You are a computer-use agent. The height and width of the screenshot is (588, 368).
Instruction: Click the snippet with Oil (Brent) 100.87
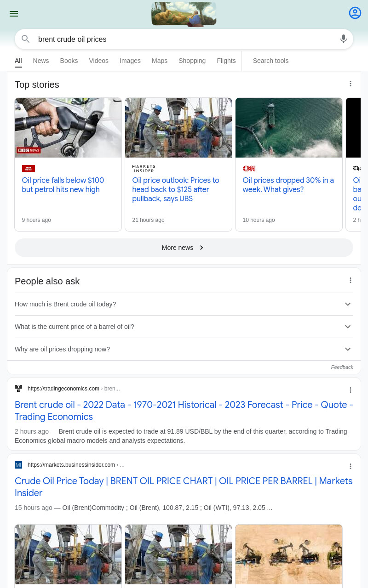point(144,508)
